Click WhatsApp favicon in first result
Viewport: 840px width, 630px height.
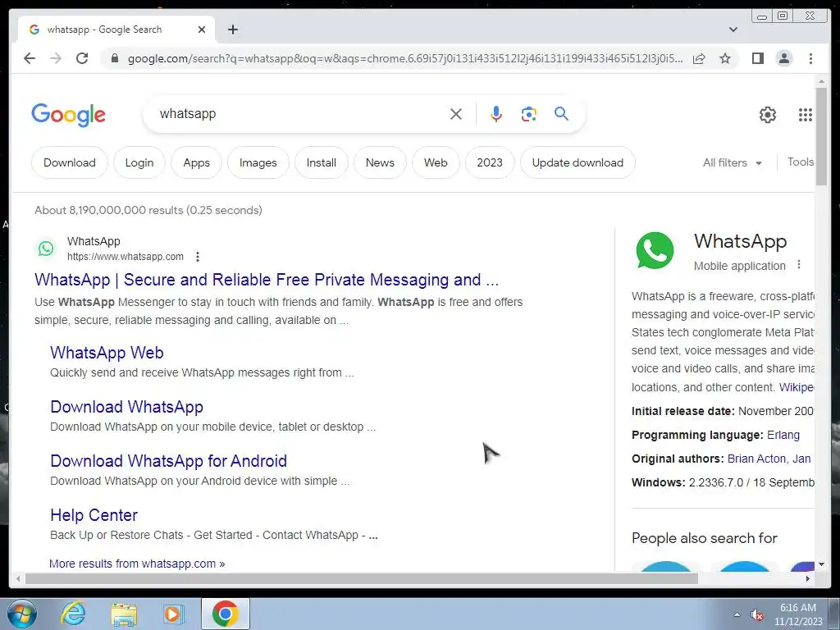point(46,249)
